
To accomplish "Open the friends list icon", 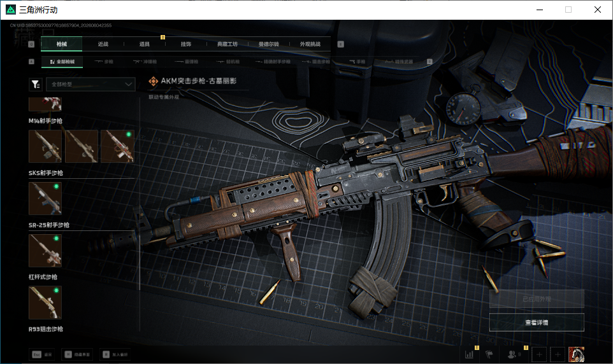I will point(512,354).
